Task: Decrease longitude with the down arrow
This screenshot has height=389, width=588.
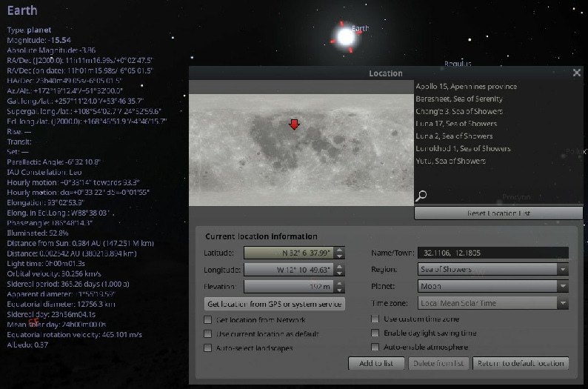Action: click(340, 273)
